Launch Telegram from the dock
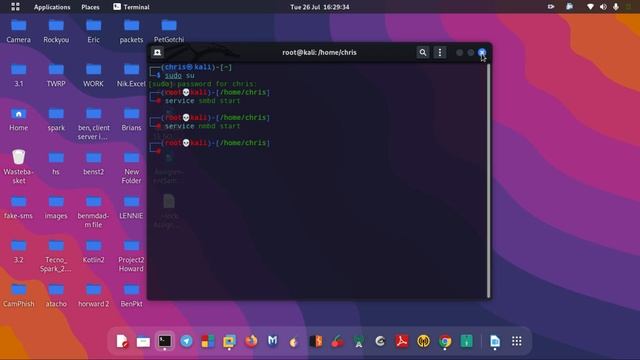 point(187,341)
